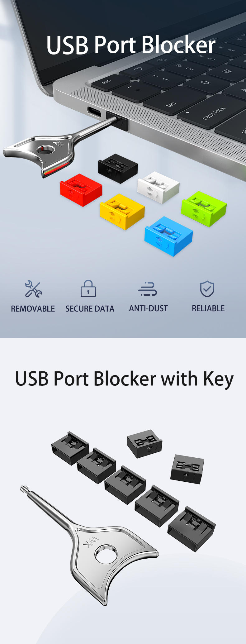This screenshot has width=246, height=644.
Task: Click the ANTI-DUST label text
Action: click(x=149, y=308)
